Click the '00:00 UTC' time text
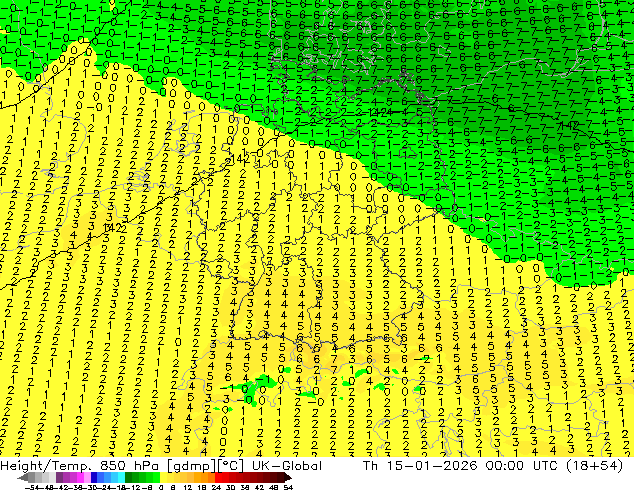The image size is (634, 490). pos(524,466)
